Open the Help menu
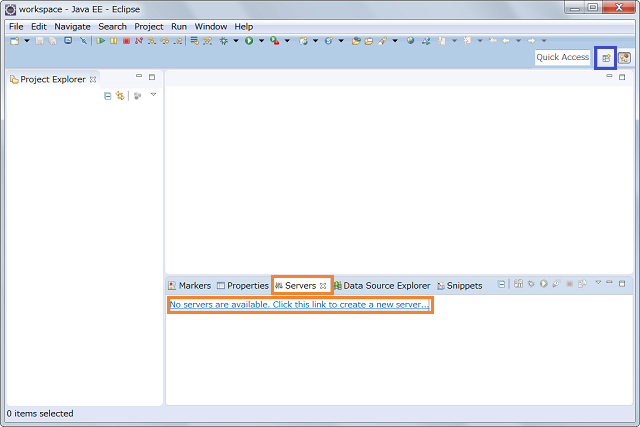The image size is (640, 427). 244,27
